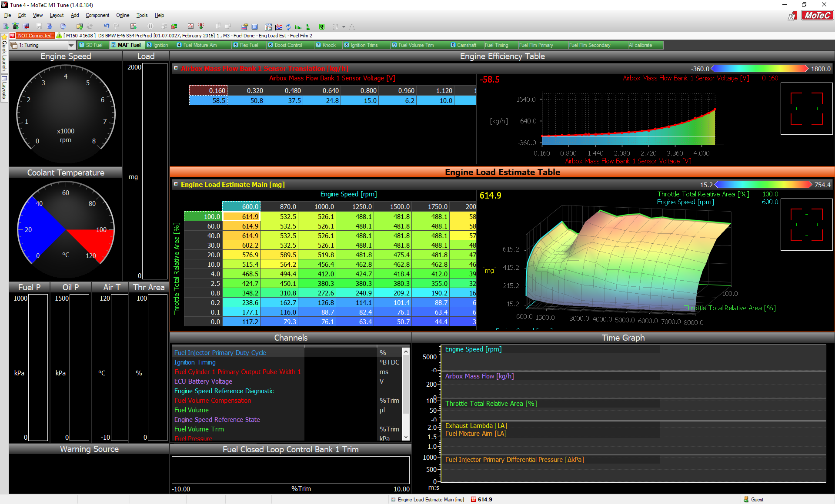Click the MoTeC logo button

817,16
